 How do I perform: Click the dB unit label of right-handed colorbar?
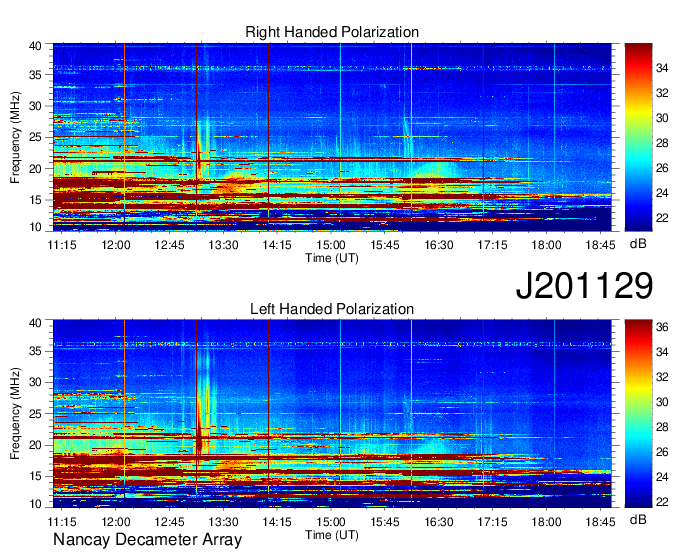pyautogui.click(x=638, y=244)
